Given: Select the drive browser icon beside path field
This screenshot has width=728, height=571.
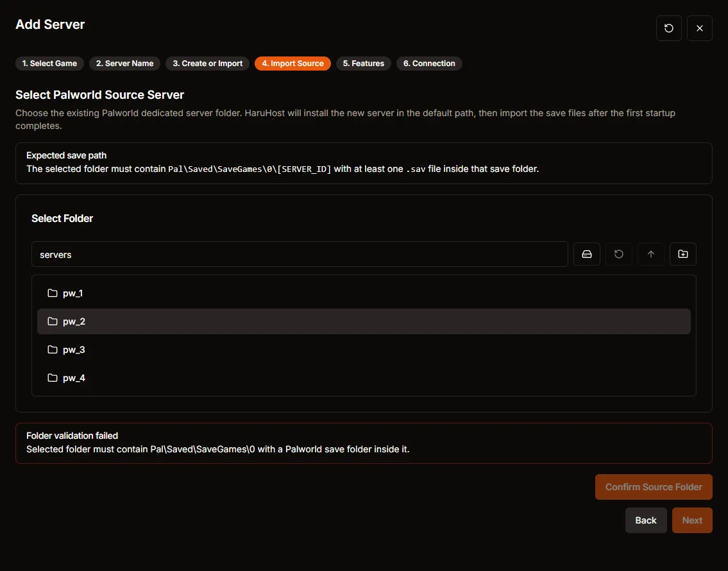Looking at the screenshot, I should (586, 254).
